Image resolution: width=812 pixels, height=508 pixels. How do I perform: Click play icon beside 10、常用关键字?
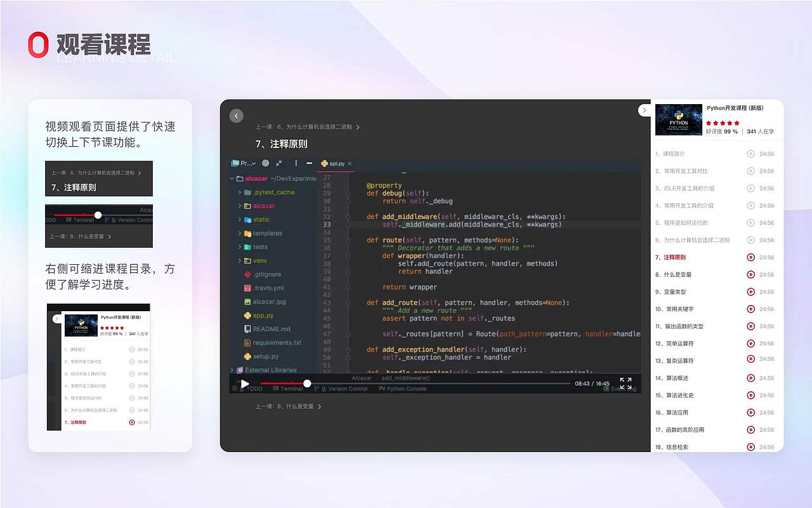tap(750, 309)
